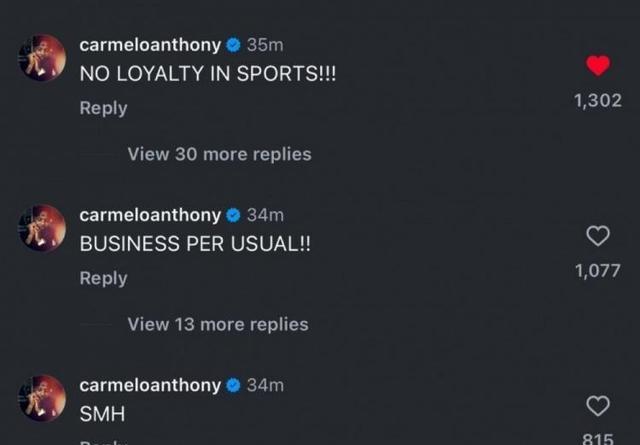The height and width of the screenshot is (445, 640).
Task: View the 1,302 likes count
Action: 598,100
